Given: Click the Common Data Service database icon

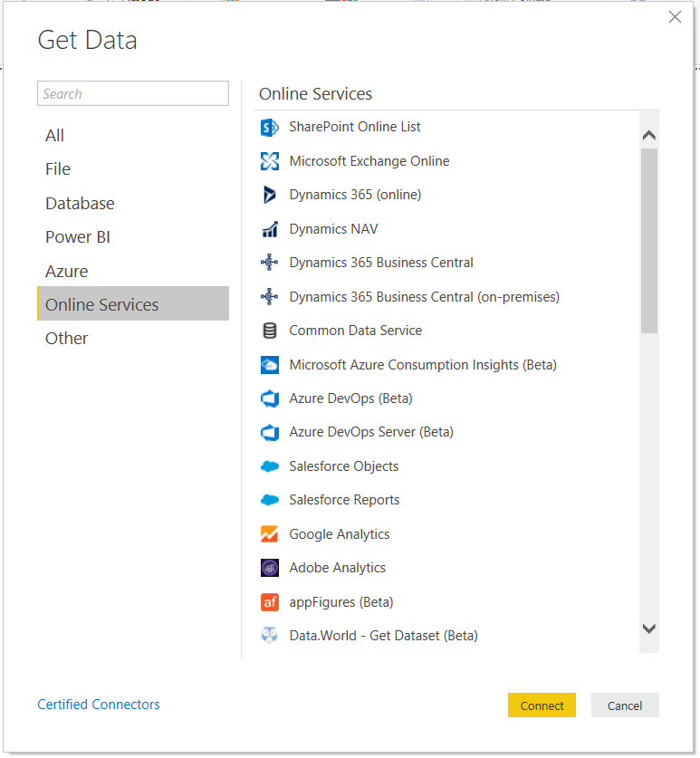Looking at the screenshot, I should pos(270,331).
